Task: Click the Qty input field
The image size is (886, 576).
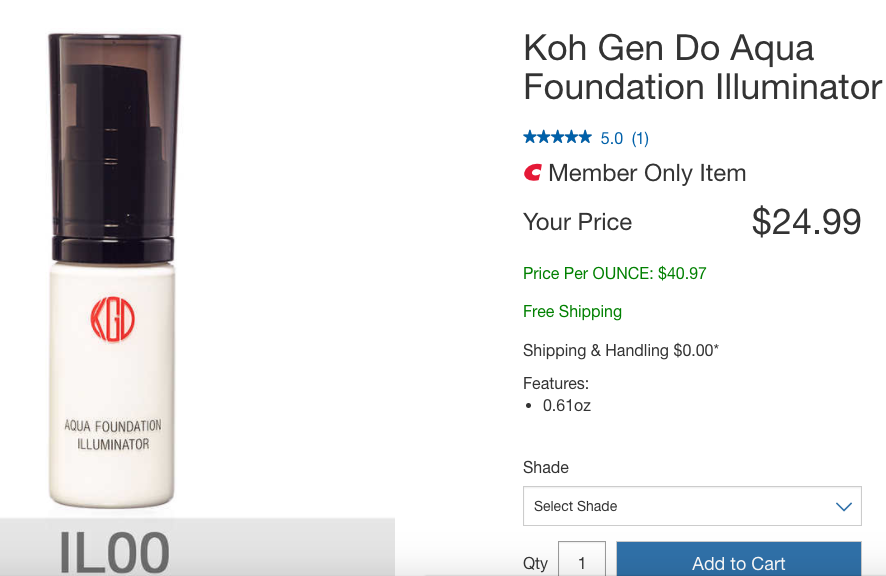Action: click(x=581, y=559)
